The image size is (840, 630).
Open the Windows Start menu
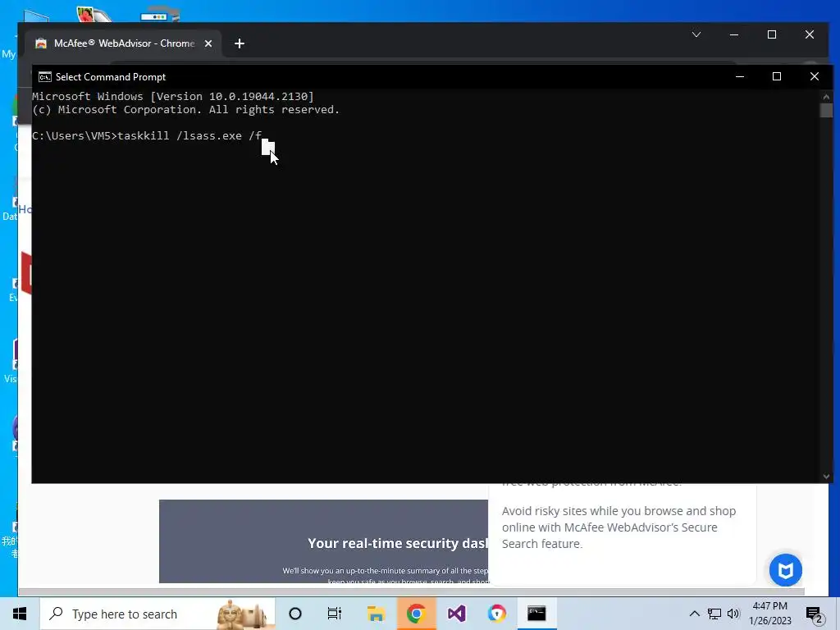[20, 614]
